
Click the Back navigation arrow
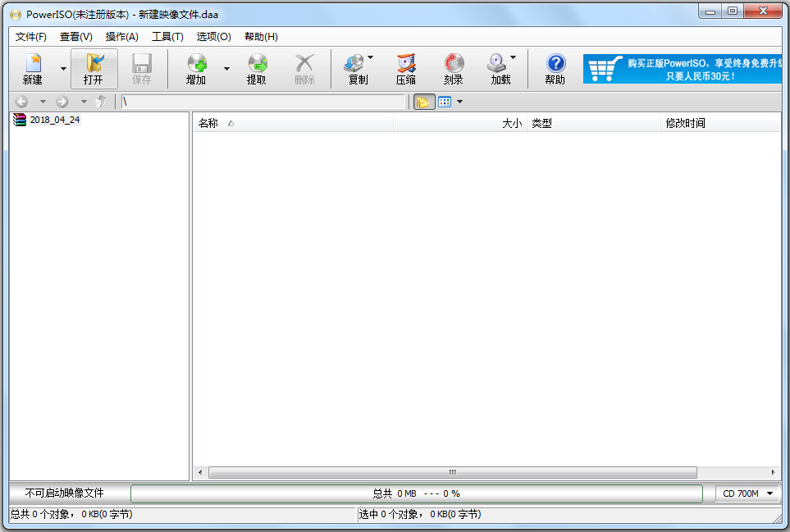[21, 102]
